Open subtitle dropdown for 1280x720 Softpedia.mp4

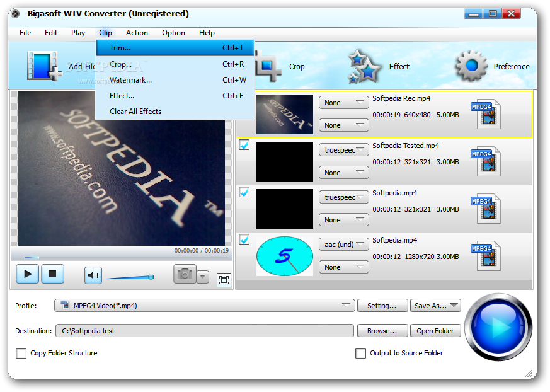(x=344, y=267)
